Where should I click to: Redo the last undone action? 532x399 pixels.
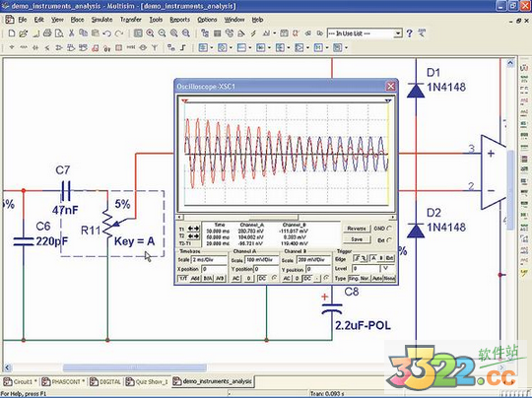tap(119, 33)
